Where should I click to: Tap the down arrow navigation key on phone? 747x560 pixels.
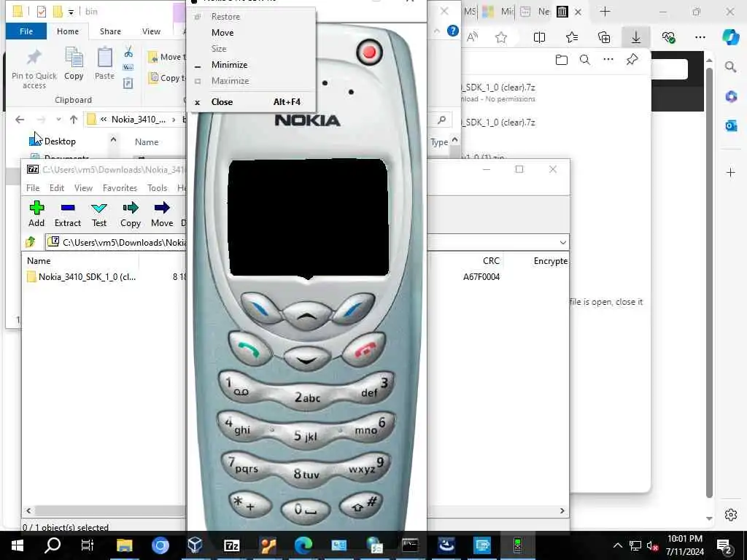(307, 359)
